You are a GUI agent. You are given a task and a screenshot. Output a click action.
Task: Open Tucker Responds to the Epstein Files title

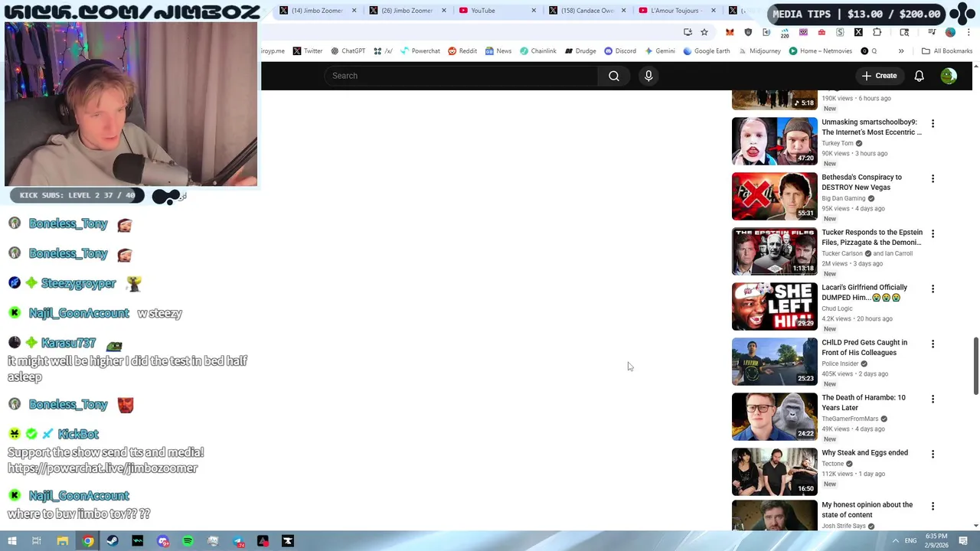coord(872,237)
